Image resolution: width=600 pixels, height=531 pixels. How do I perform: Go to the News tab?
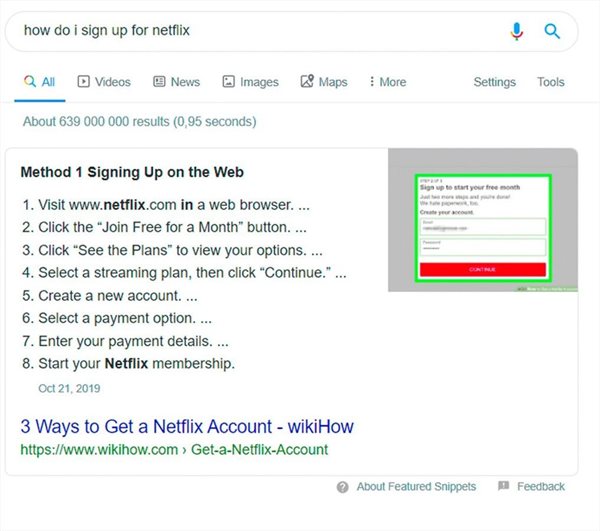click(x=177, y=82)
